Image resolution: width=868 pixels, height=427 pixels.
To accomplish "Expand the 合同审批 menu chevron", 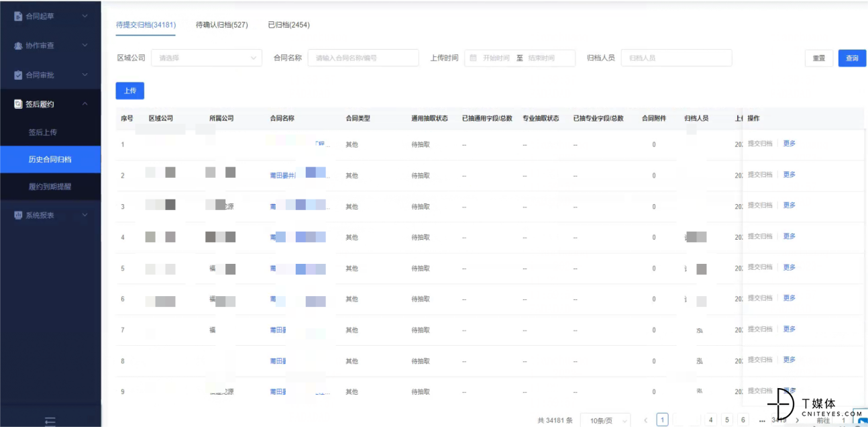I will click(x=85, y=75).
